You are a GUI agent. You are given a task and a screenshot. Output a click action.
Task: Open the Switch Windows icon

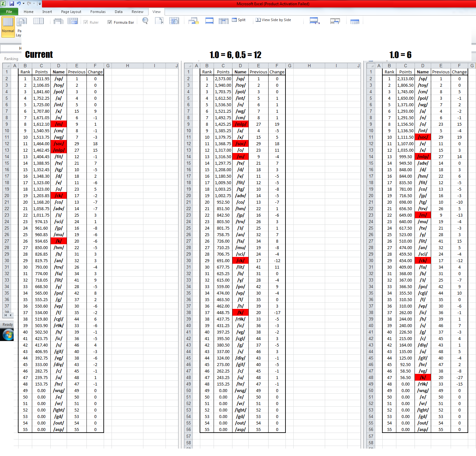pyautogui.click(x=335, y=21)
